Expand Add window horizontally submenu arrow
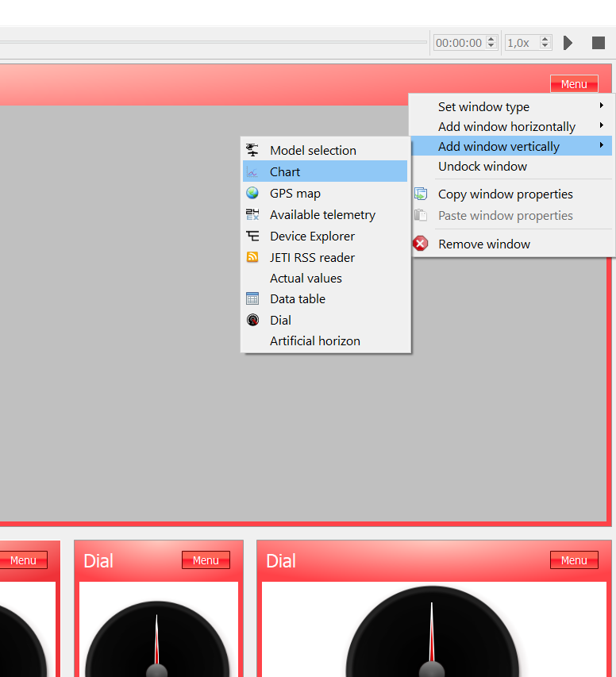This screenshot has height=677, width=616. (x=601, y=125)
